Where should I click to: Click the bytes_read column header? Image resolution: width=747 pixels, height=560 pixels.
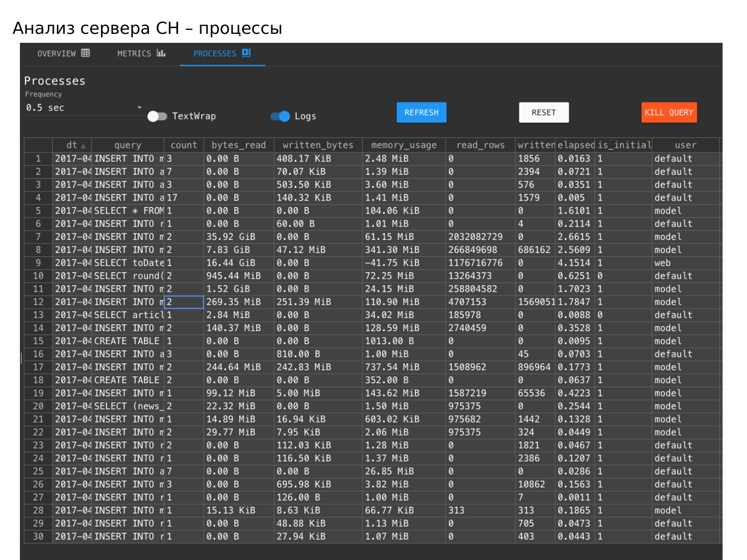point(239,145)
